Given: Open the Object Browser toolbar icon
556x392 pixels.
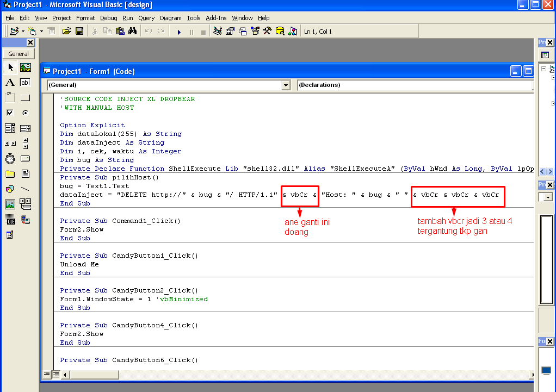Looking at the screenshot, I should click(255, 31).
